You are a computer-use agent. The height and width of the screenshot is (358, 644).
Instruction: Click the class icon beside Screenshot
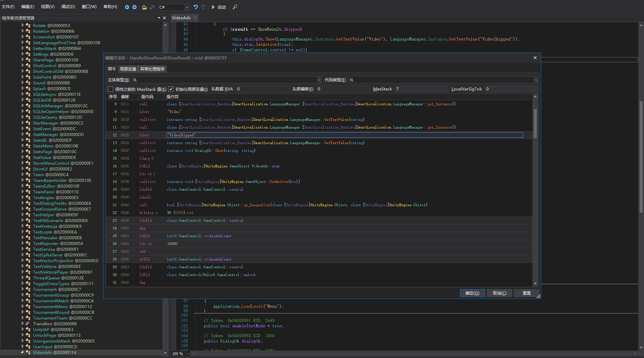coord(28,37)
